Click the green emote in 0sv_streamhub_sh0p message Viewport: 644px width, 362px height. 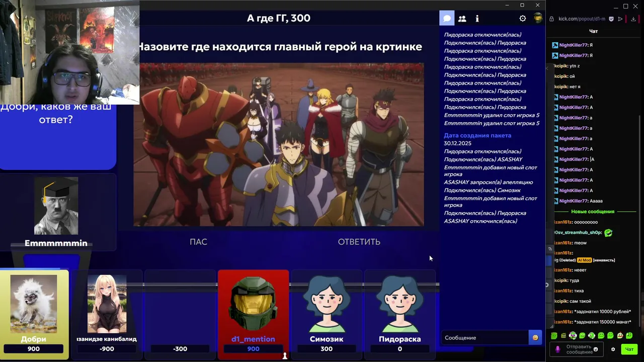608,233
